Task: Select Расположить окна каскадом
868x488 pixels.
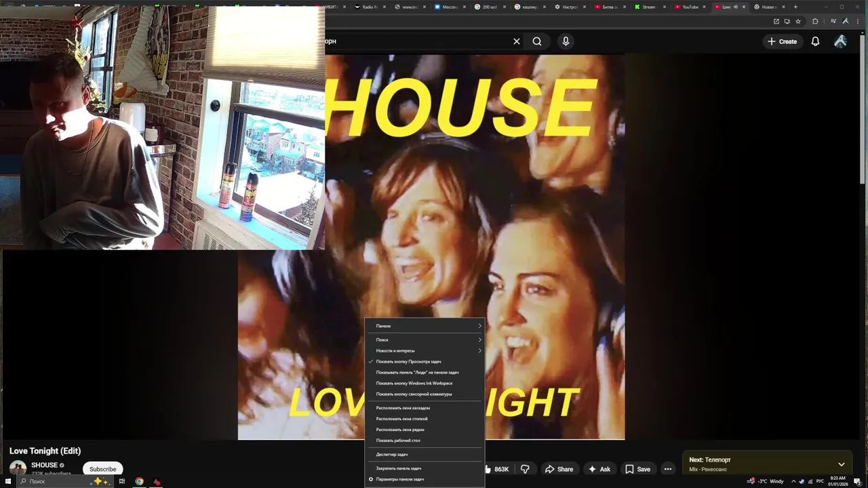Action: click(x=425, y=408)
